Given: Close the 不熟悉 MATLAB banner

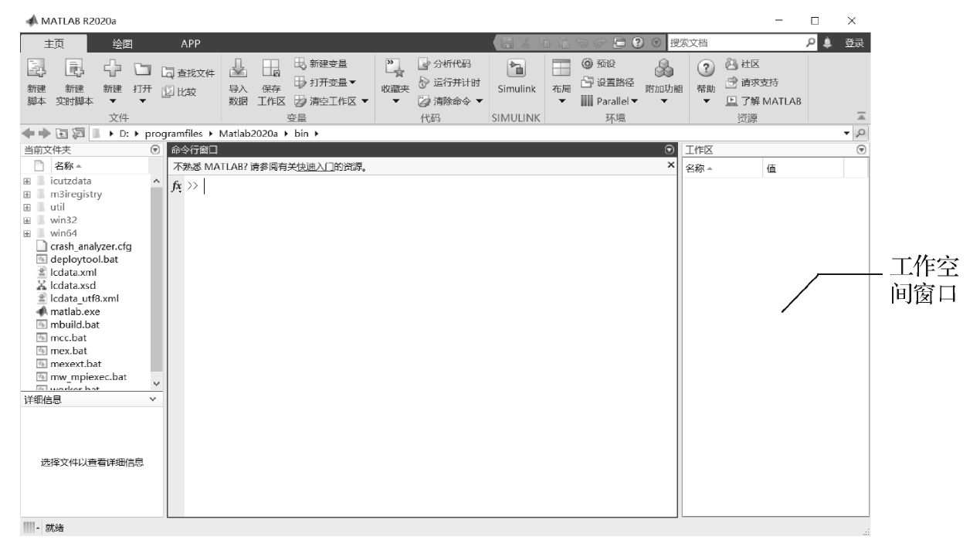Looking at the screenshot, I should point(670,166).
